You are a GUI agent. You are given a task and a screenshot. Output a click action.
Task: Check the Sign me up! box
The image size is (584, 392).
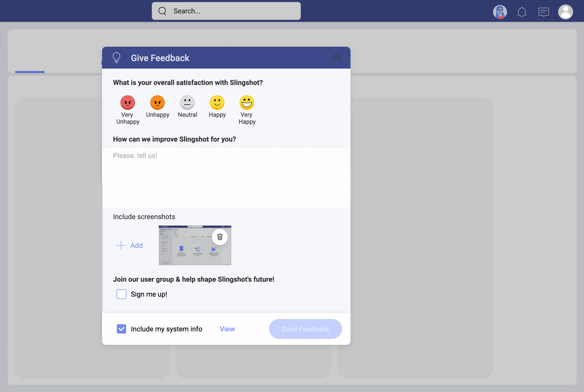click(x=121, y=294)
